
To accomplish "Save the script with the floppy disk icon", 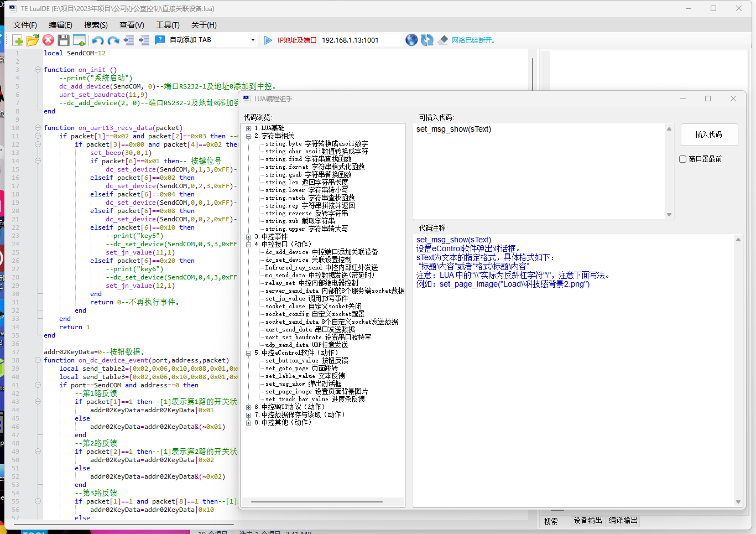I will click(64, 40).
